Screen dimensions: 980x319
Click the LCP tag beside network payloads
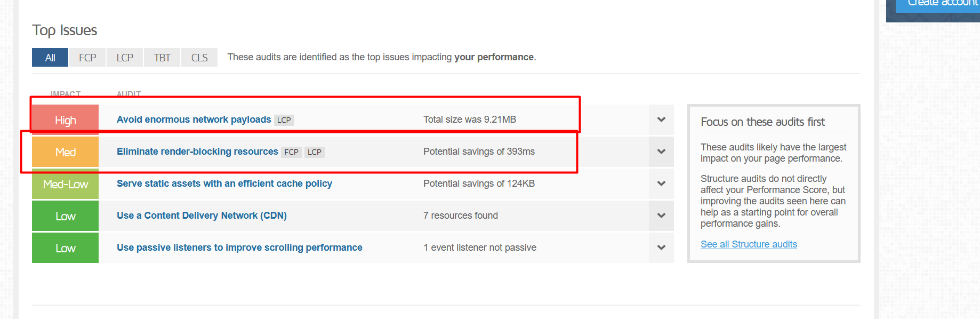(284, 120)
